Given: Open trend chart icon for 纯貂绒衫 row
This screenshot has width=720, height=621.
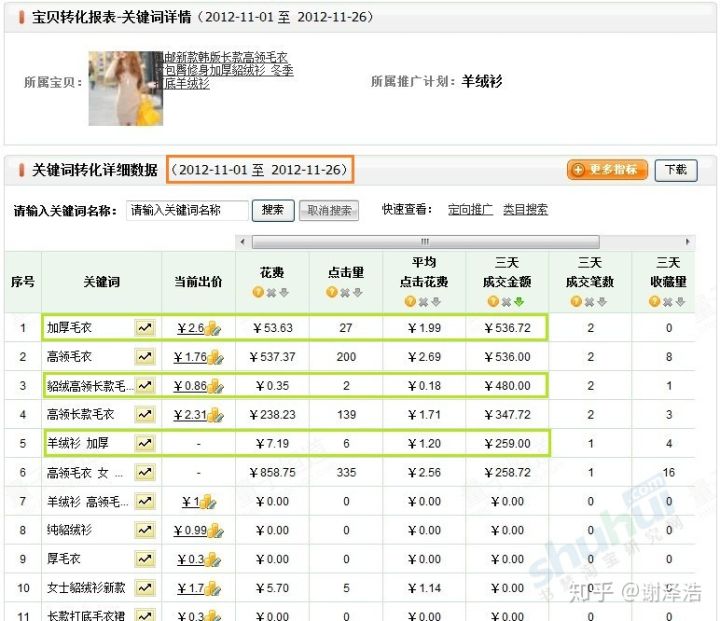Looking at the screenshot, I should tap(145, 530).
